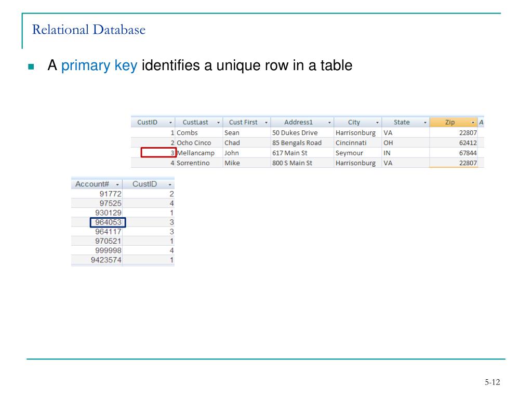
Task: Click the 'Relational Database' slide title
Action: [x=88, y=30]
